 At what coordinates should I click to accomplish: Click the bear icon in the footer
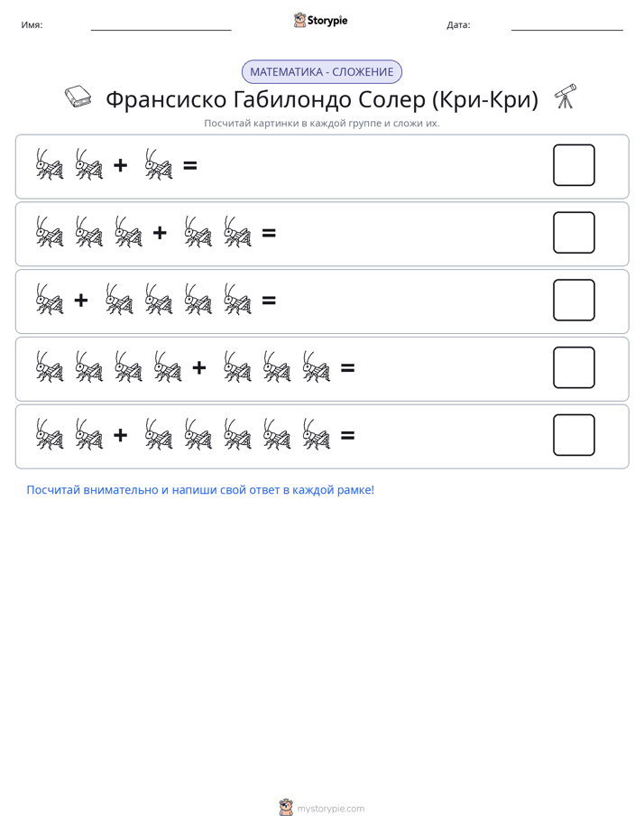coord(286,808)
